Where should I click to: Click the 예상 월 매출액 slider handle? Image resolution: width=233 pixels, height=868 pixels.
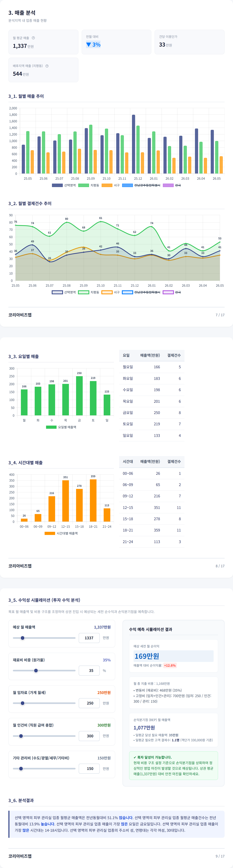click(23, 638)
